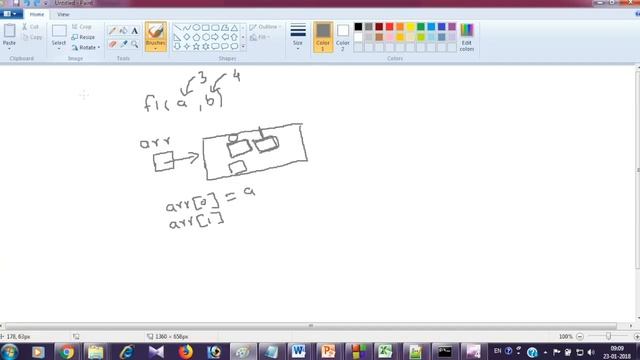Open the Select dropdown arrow
Screen dimensions: 640x360
click(x=59, y=49)
